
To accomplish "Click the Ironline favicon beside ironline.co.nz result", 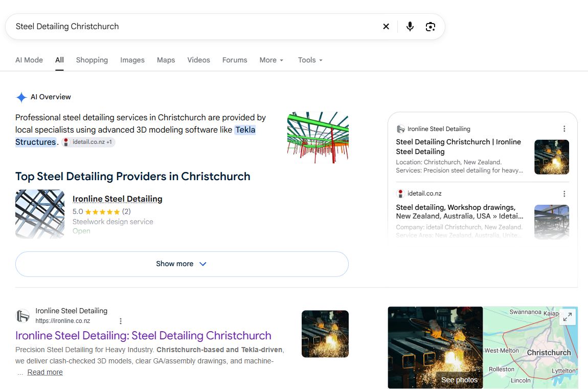I will click(22, 316).
